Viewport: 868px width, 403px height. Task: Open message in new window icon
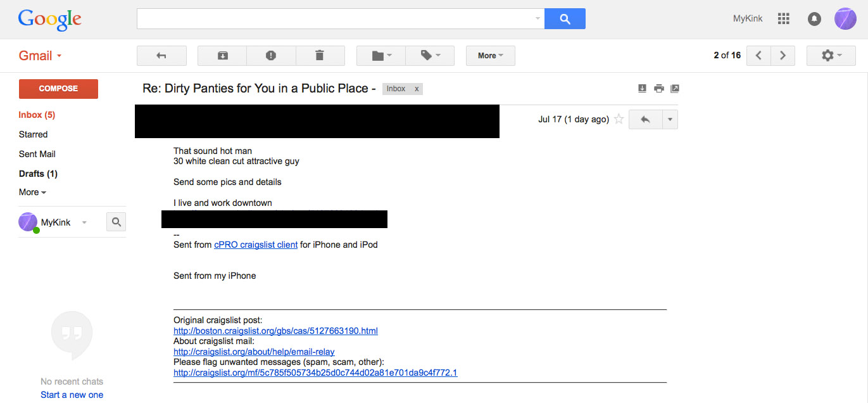(674, 89)
